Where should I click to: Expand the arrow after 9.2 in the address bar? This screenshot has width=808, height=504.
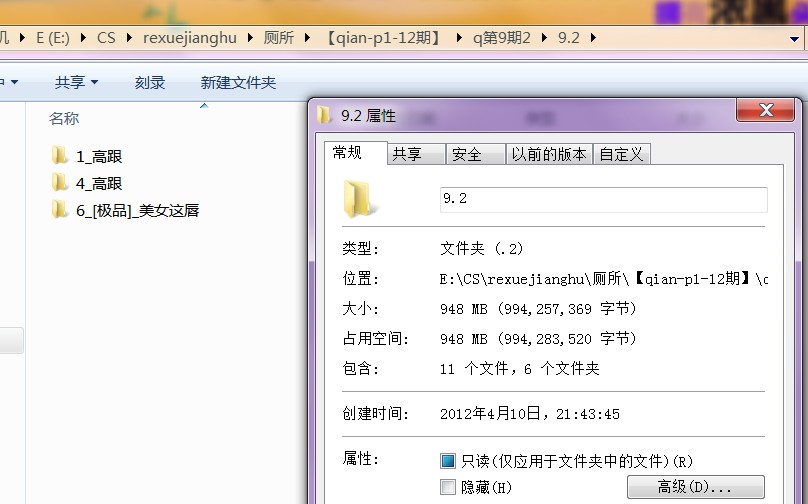pos(593,38)
